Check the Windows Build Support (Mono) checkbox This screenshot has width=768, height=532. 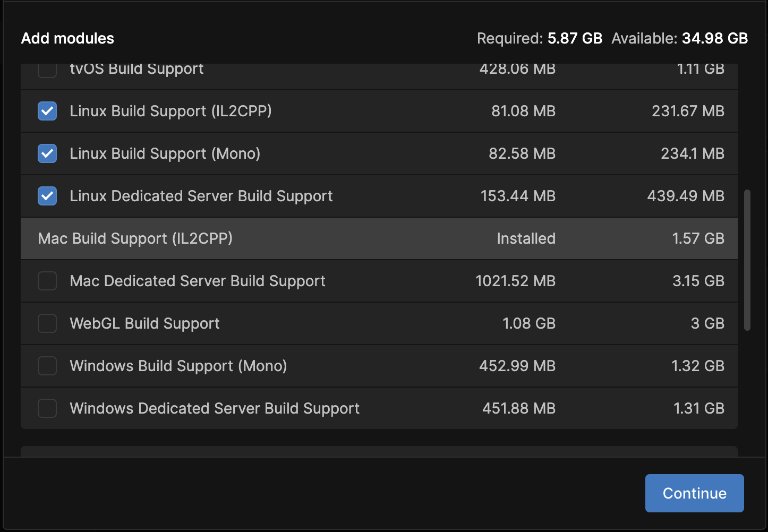click(x=47, y=366)
